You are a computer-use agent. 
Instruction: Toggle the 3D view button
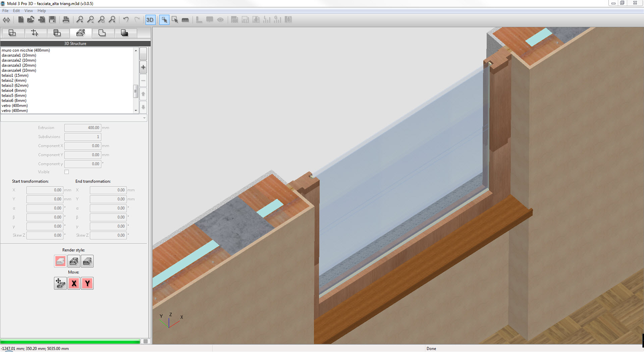point(150,20)
